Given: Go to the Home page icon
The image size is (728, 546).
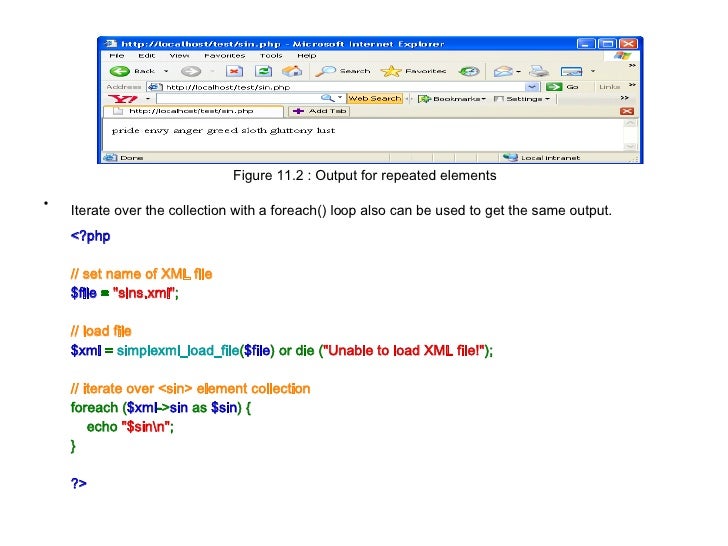Looking at the screenshot, I should tap(292, 71).
